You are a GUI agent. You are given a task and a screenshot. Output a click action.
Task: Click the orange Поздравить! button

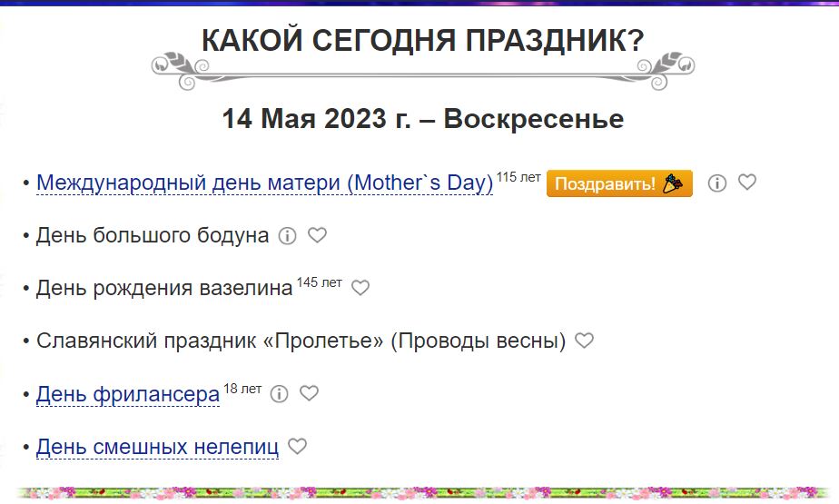619,183
